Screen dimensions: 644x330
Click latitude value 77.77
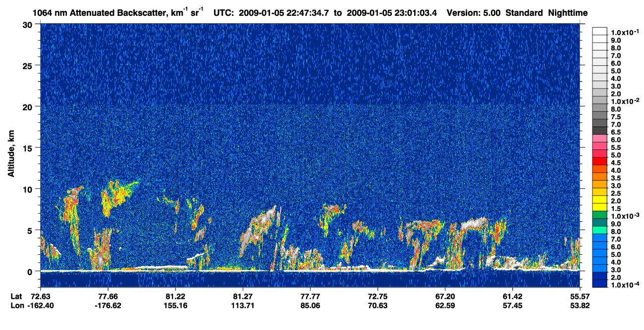[x=310, y=296]
